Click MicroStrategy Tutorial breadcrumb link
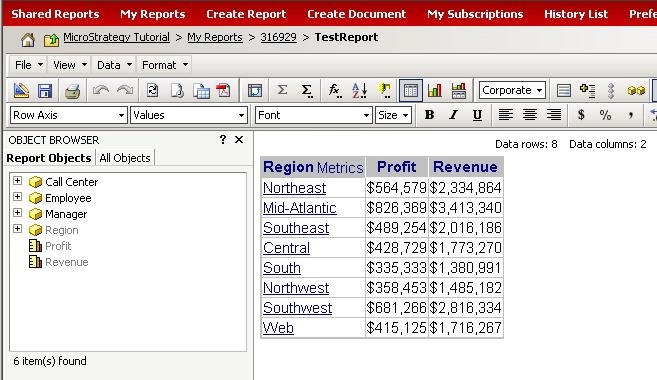Viewport: 657px width, 380px height. (116, 37)
